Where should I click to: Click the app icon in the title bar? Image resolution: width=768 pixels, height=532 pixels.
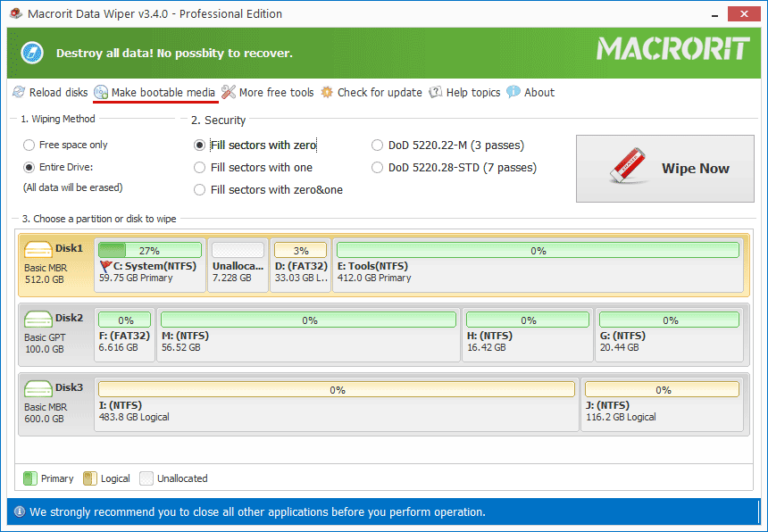pyautogui.click(x=16, y=13)
